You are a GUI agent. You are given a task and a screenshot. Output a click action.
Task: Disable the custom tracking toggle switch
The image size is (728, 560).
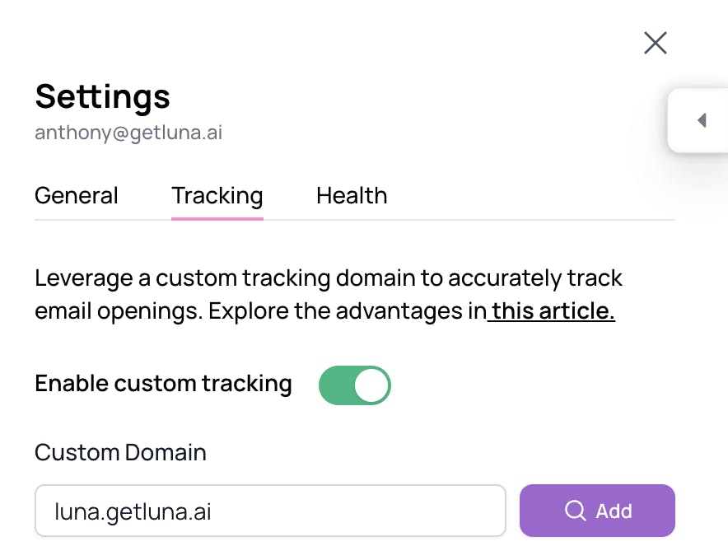click(x=355, y=385)
